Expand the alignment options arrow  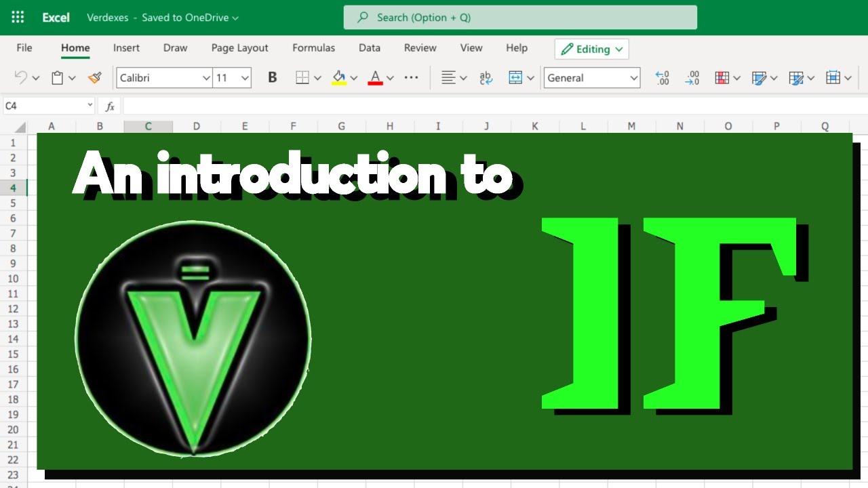point(463,79)
